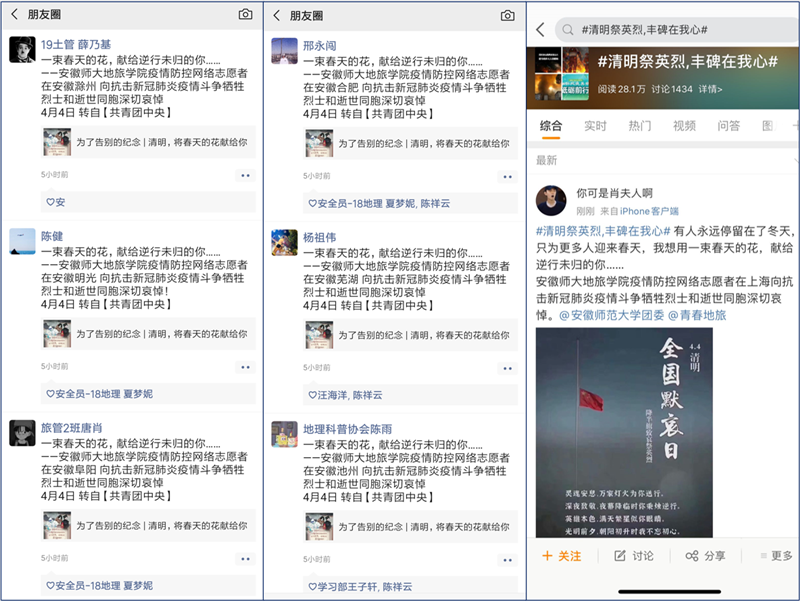Tap the 讨论 discuss icon at the bottom
This screenshot has width=800, height=601.
[633, 555]
